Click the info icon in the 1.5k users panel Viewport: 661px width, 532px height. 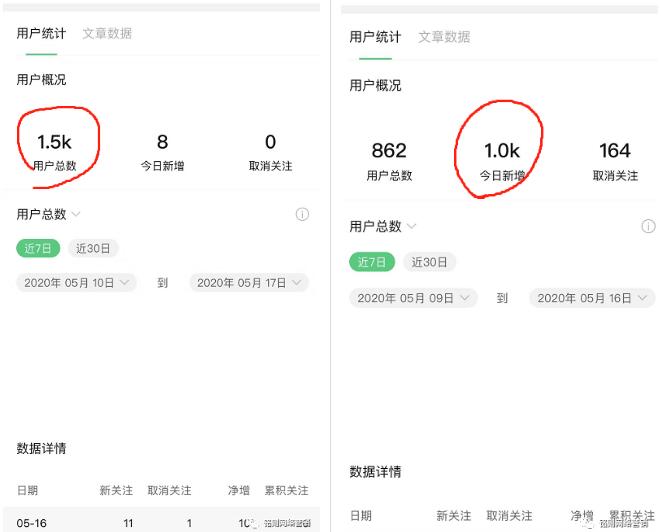tap(302, 215)
